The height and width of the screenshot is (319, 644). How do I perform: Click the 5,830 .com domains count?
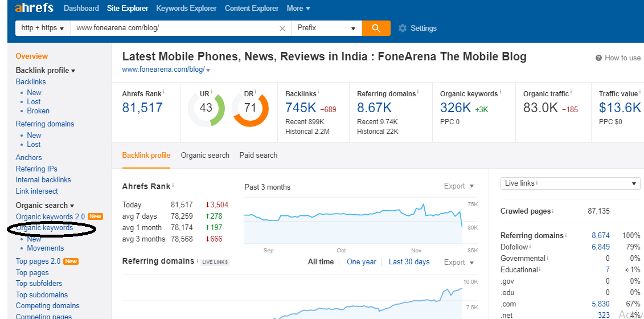[601, 304]
